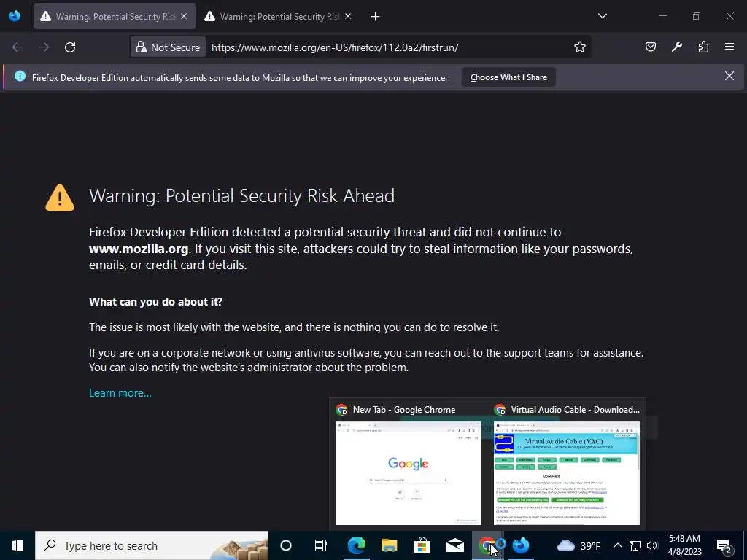Open the Mail app from taskbar
The height and width of the screenshot is (560, 747).
point(455,545)
